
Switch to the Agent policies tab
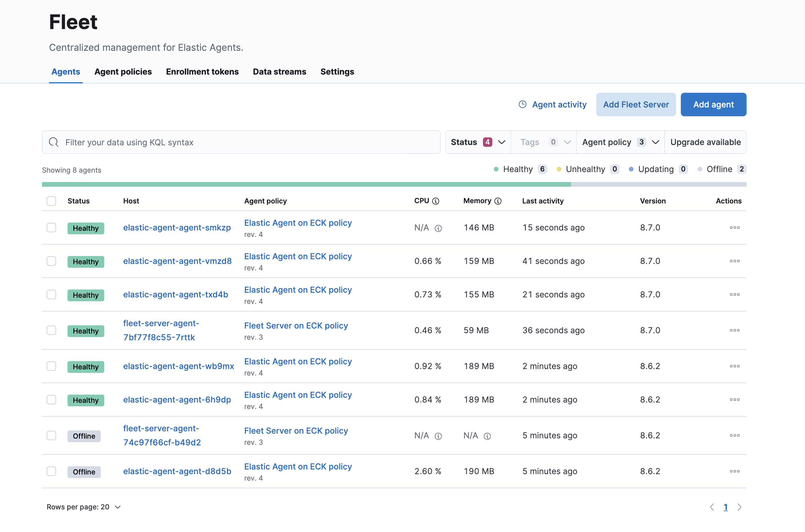click(123, 72)
